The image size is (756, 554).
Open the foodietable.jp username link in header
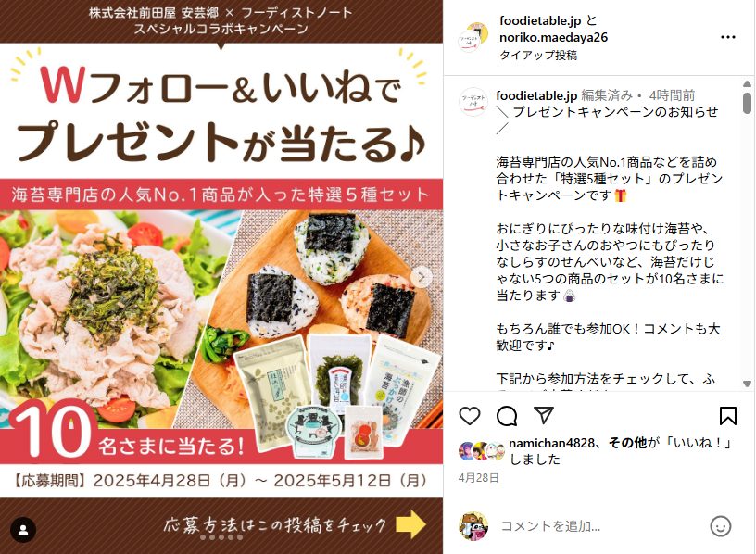[x=540, y=20]
